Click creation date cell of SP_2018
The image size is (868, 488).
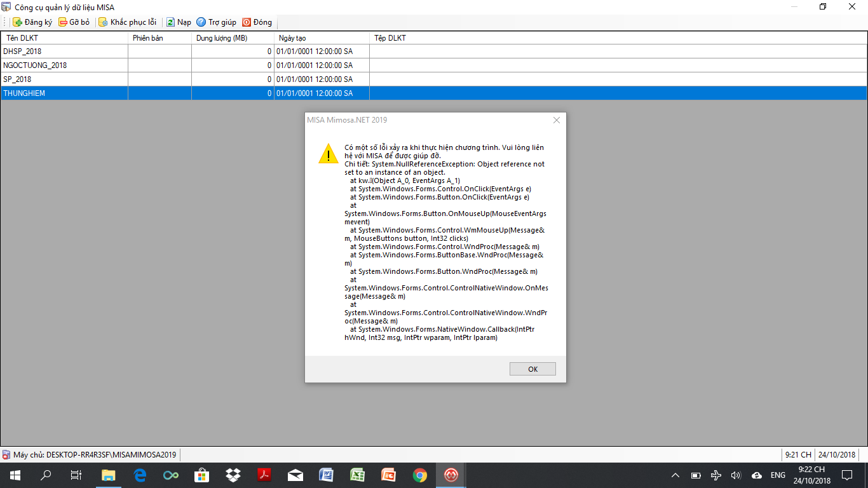point(322,79)
